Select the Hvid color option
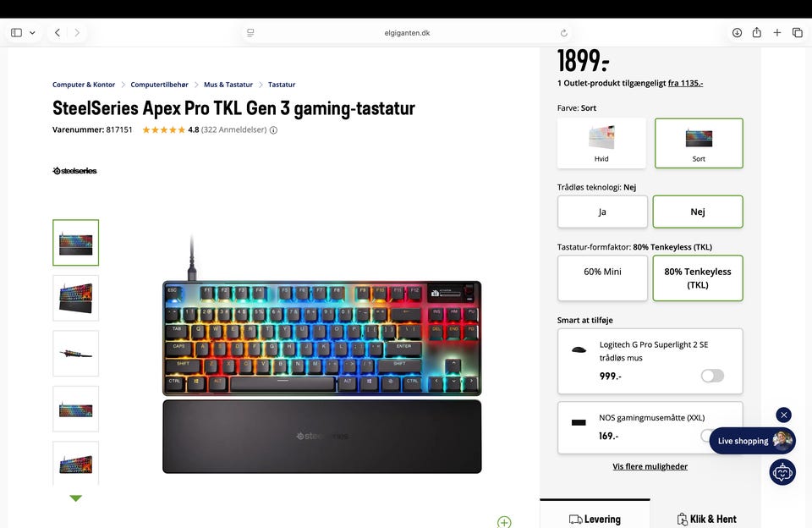 pyautogui.click(x=601, y=143)
